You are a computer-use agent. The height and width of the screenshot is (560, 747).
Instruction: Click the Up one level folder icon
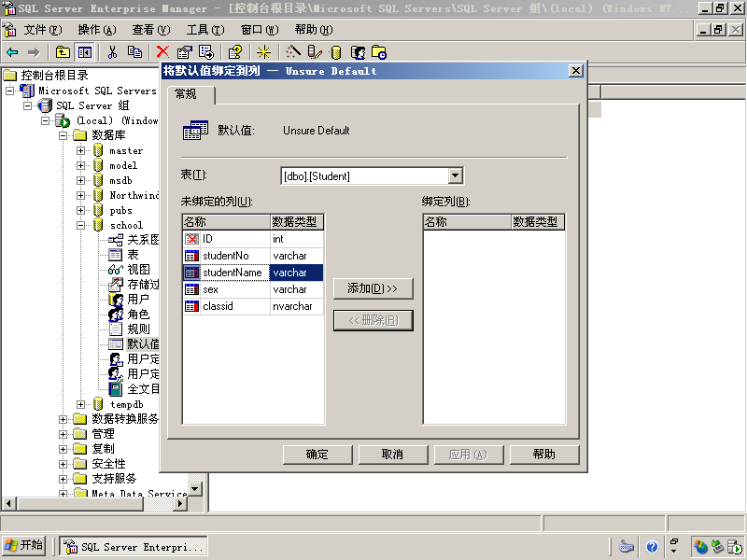click(63, 52)
